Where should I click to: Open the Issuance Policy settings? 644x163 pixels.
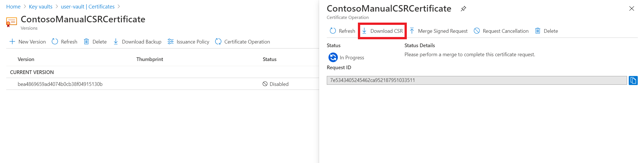tap(188, 42)
